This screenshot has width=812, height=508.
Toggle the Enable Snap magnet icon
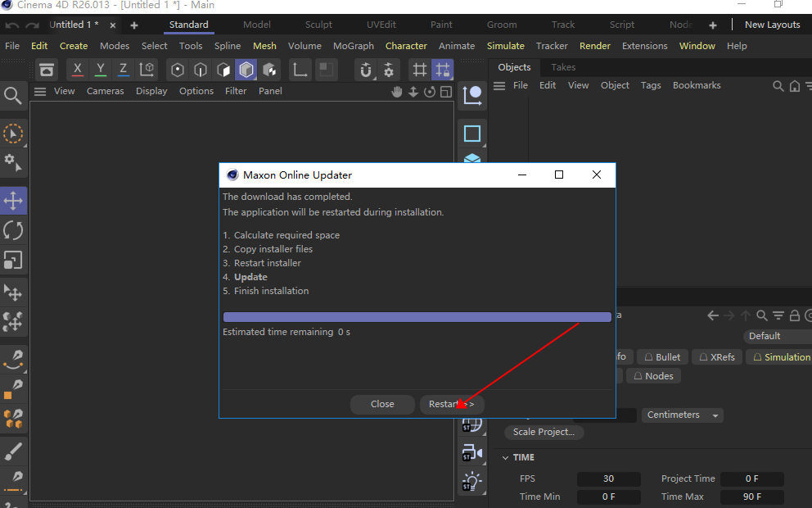[x=366, y=70]
